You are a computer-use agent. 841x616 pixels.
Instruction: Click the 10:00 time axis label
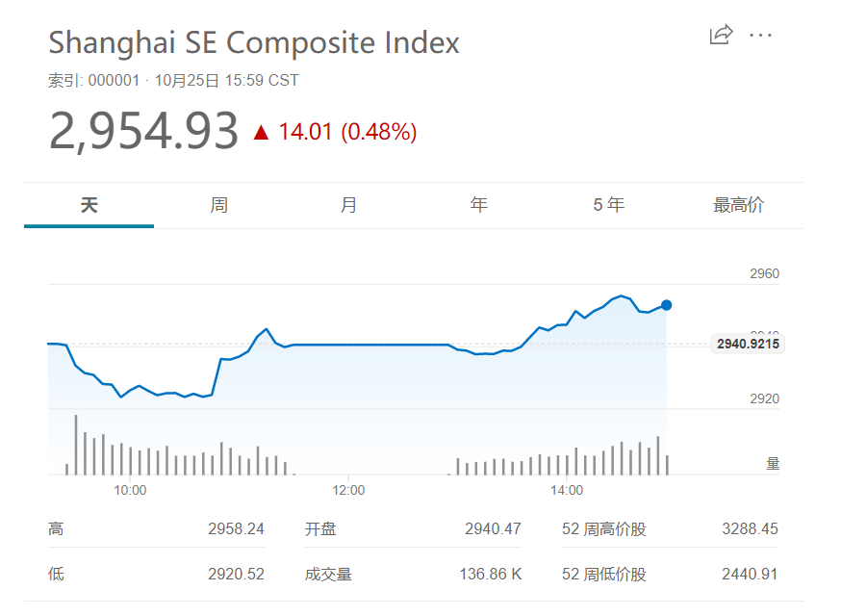[x=130, y=491]
